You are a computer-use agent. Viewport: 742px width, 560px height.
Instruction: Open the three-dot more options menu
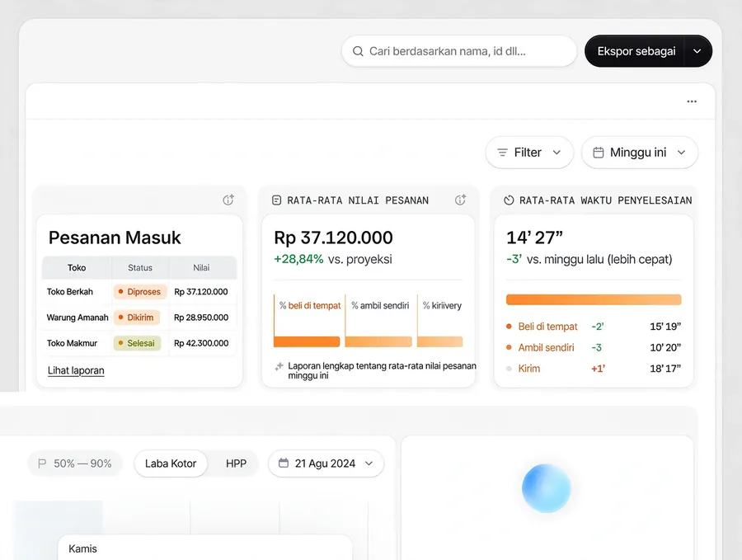click(692, 101)
